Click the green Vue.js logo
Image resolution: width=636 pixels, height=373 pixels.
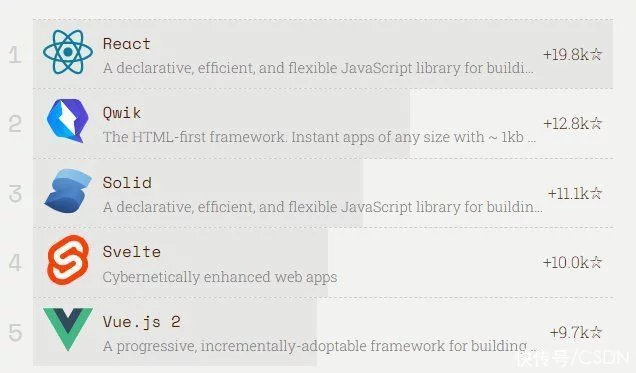(68, 329)
